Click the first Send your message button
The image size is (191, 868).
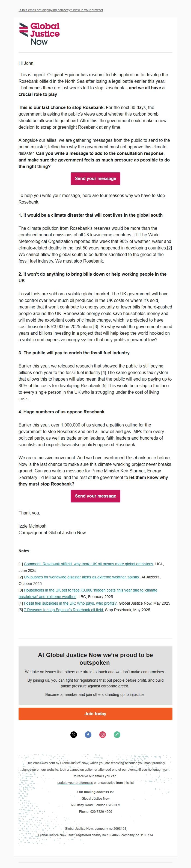[95, 179]
